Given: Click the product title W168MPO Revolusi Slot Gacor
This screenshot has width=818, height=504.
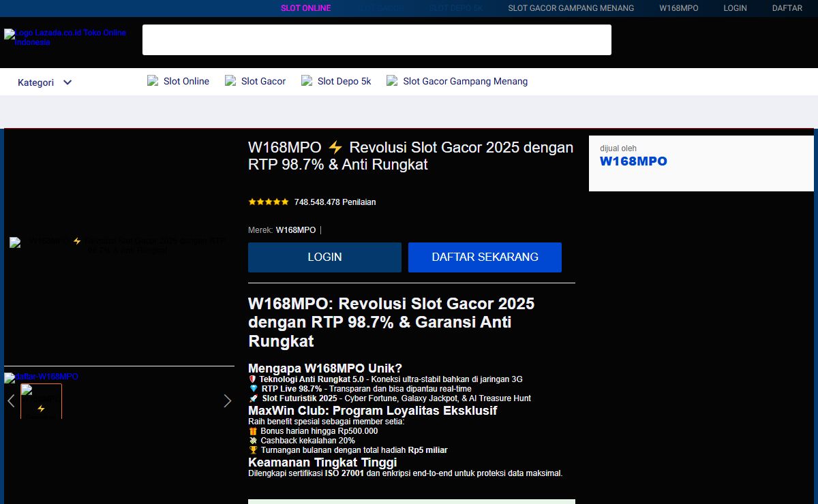Looking at the screenshot, I should (410, 156).
